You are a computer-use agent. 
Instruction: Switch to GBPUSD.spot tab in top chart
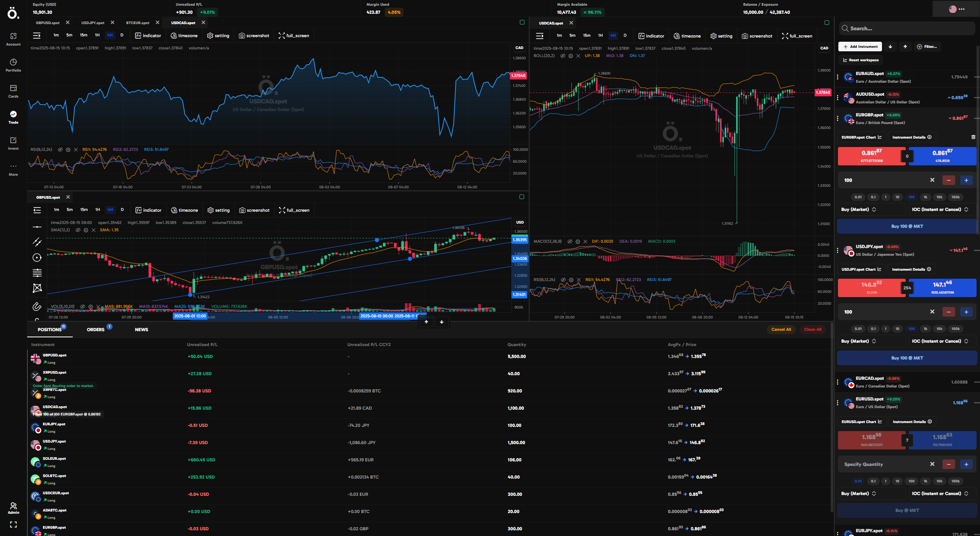click(x=48, y=23)
